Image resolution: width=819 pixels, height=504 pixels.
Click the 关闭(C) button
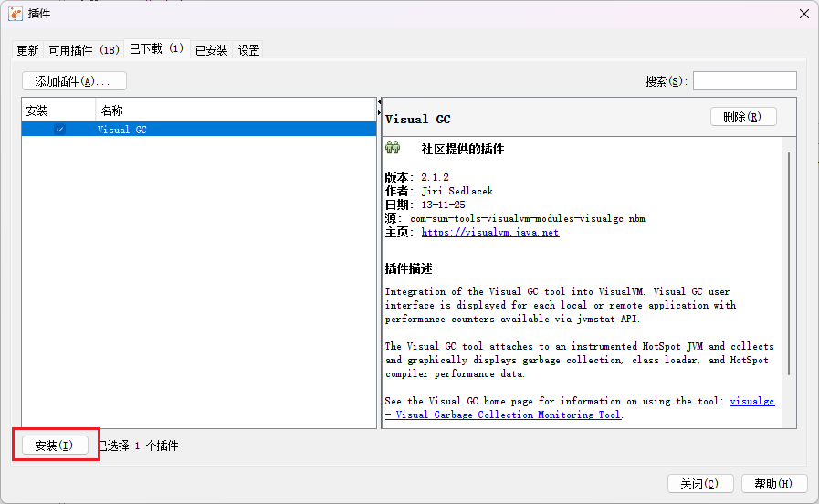700,484
